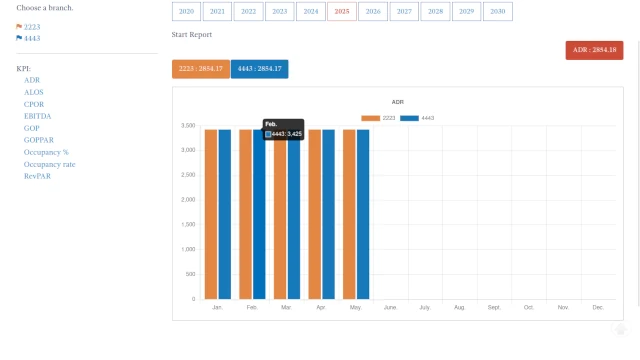The height and width of the screenshot is (360, 640).
Task: Switch to year 2020
Action: [x=187, y=11]
